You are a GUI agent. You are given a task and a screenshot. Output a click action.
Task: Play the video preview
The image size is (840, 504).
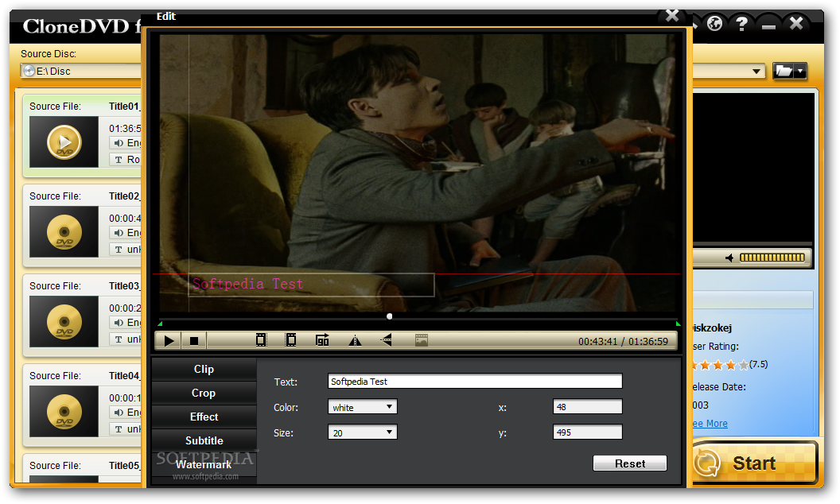(x=169, y=341)
